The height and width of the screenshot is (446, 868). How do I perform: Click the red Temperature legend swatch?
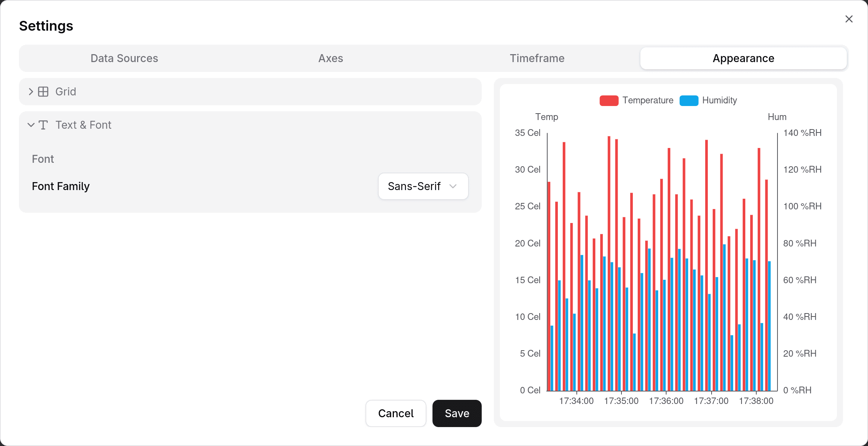[609, 100]
